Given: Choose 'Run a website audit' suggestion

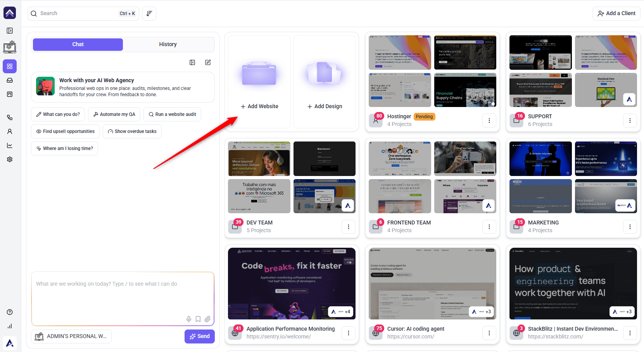Looking at the screenshot, I should pyautogui.click(x=172, y=114).
